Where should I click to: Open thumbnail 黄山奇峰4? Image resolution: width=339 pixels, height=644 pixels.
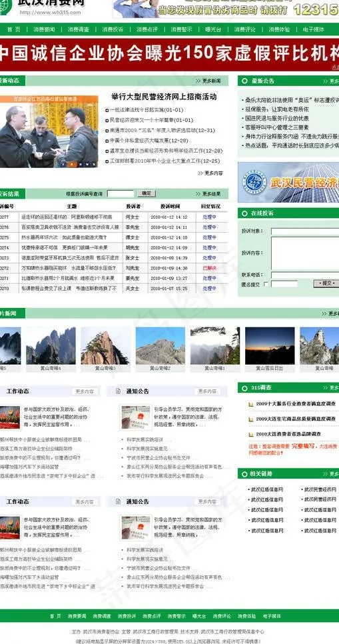pos(51,346)
